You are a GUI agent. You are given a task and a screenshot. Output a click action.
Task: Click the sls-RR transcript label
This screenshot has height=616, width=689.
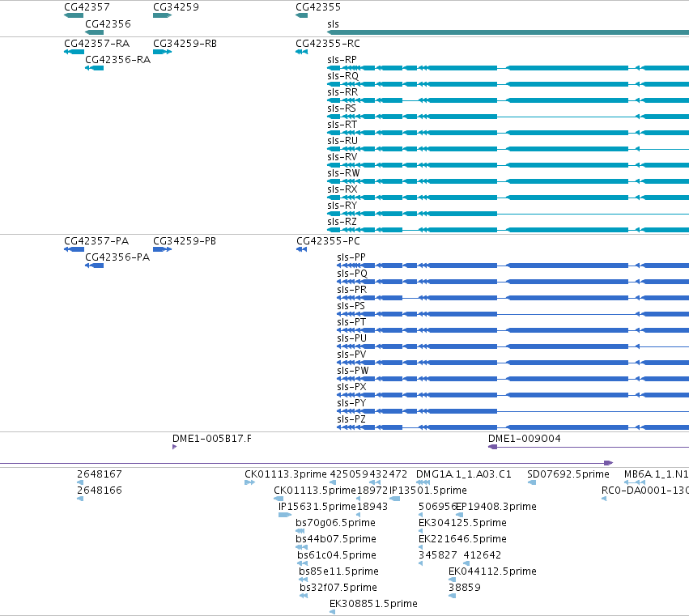pyautogui.click(x=342, y=92)
